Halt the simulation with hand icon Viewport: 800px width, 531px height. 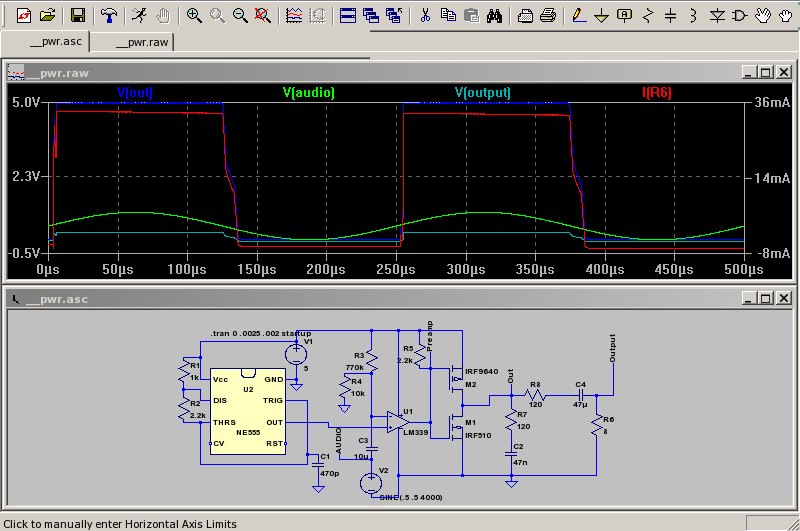point(163,15)
